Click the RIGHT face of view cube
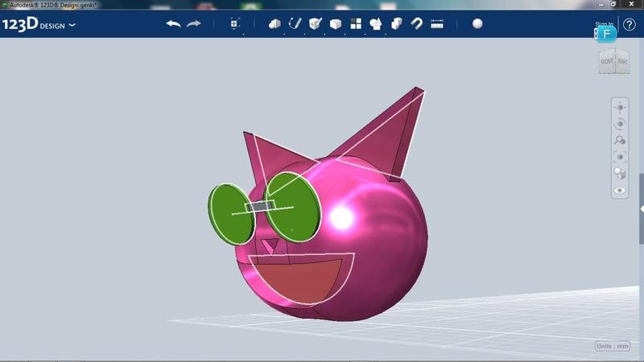 coord(622,62)
